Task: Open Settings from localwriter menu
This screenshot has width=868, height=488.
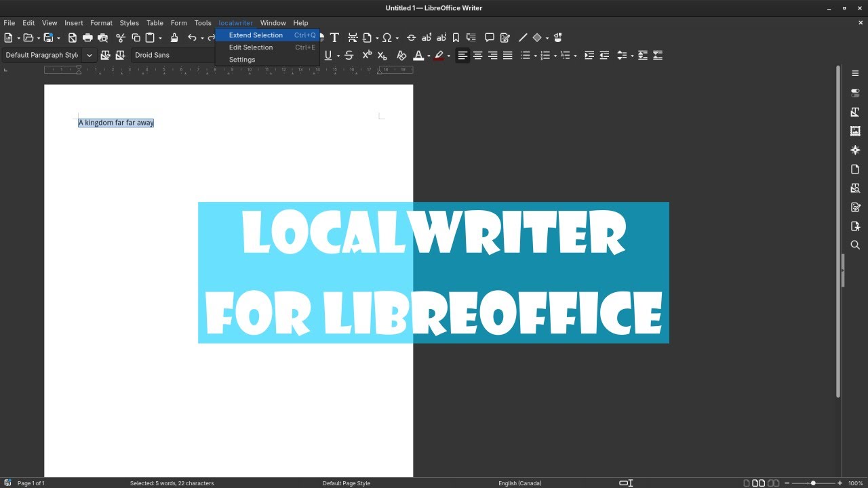Action: [x=267, y=60]
